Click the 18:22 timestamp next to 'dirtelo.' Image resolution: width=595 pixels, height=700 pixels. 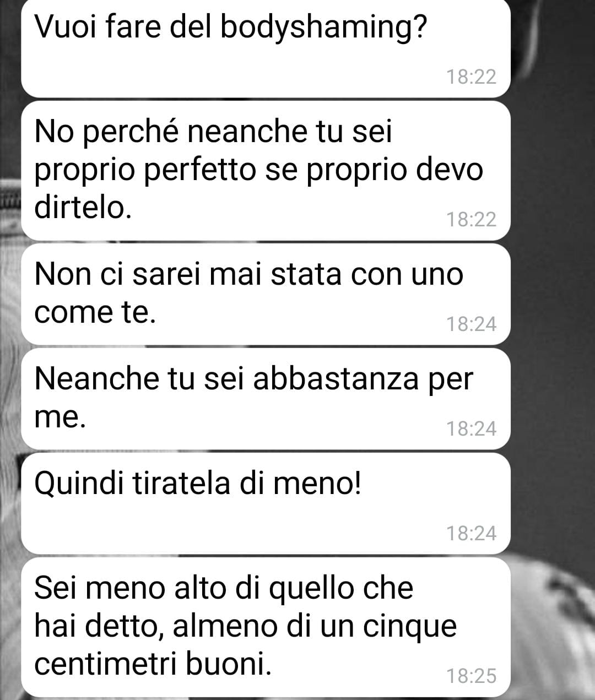coord(471,219)
